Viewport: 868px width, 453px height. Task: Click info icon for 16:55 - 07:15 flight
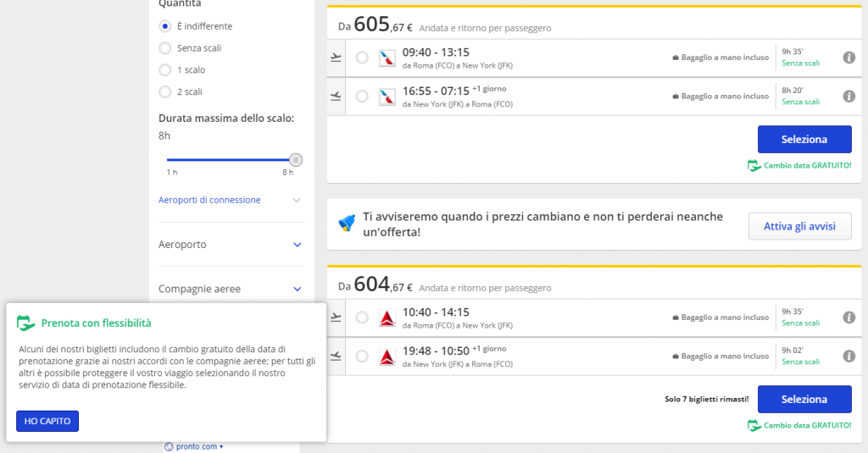coord(849,97)
